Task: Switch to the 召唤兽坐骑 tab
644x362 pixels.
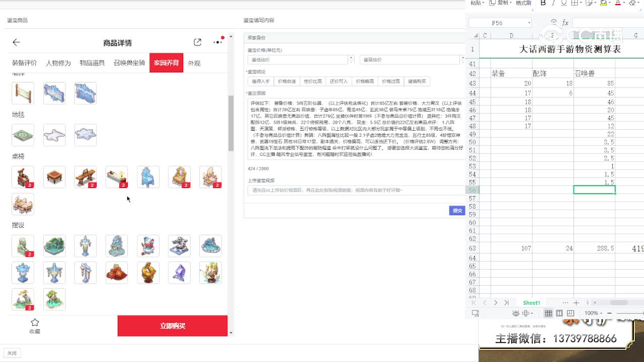Action: point(129,63)
